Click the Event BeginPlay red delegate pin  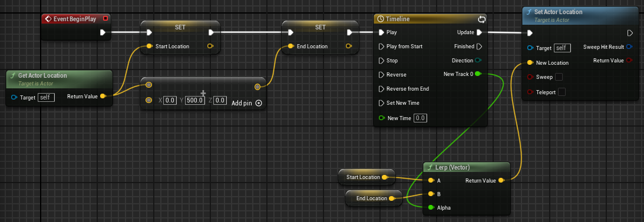[x=105, y=18]
